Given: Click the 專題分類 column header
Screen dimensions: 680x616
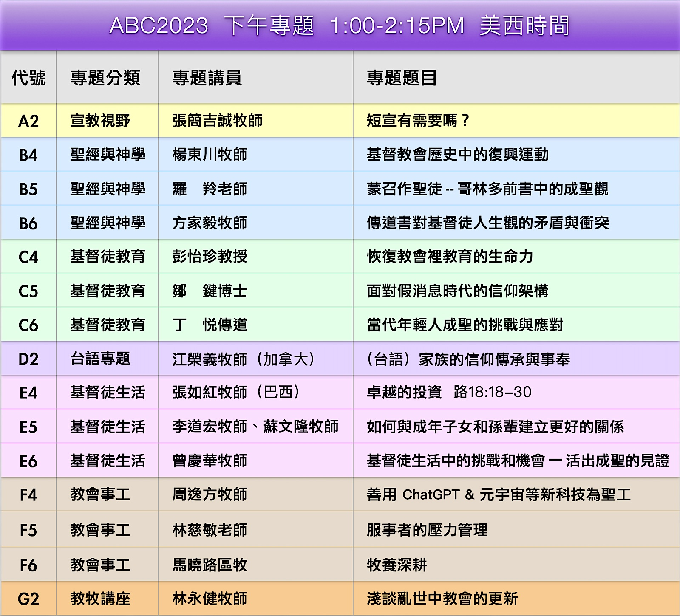Looking at the screenshot, I should (105, 78).
